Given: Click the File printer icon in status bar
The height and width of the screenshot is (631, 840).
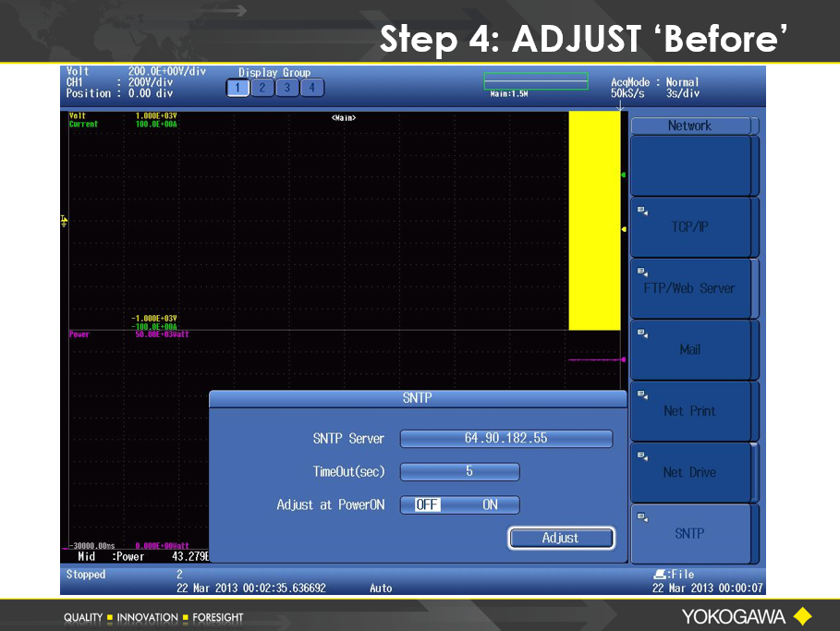Looking at the screenshot, I should tap(659, 575).
